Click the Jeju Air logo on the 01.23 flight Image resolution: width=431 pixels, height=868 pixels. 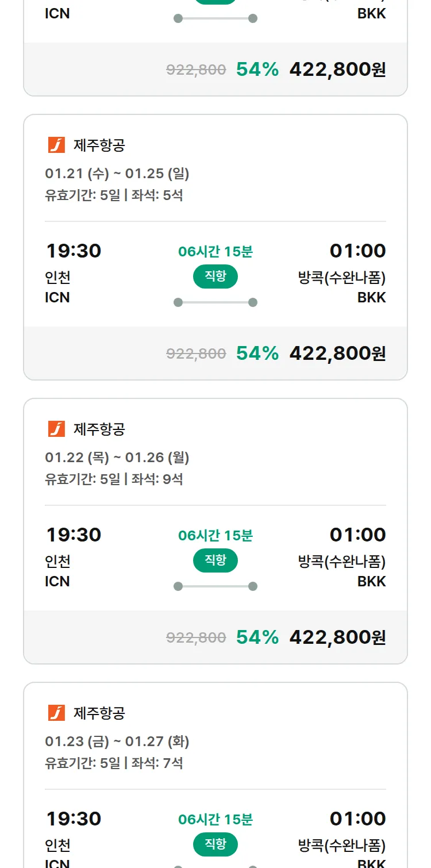(56, 713)
